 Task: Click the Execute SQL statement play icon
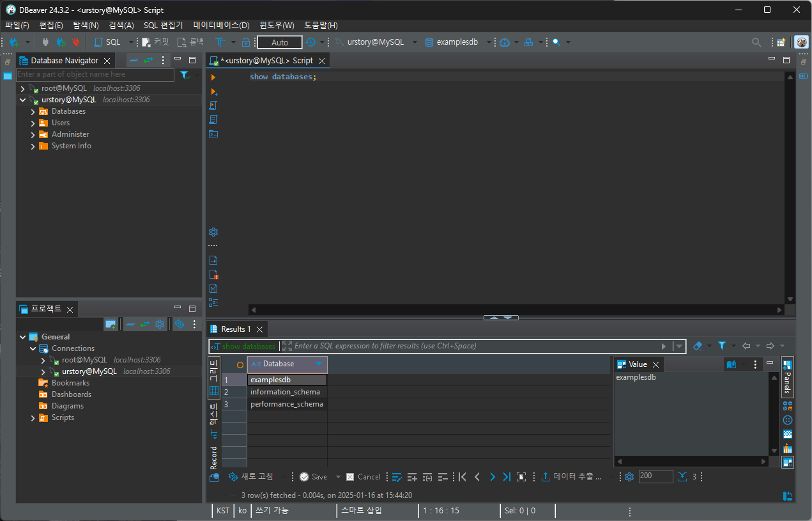click(213, 77)
